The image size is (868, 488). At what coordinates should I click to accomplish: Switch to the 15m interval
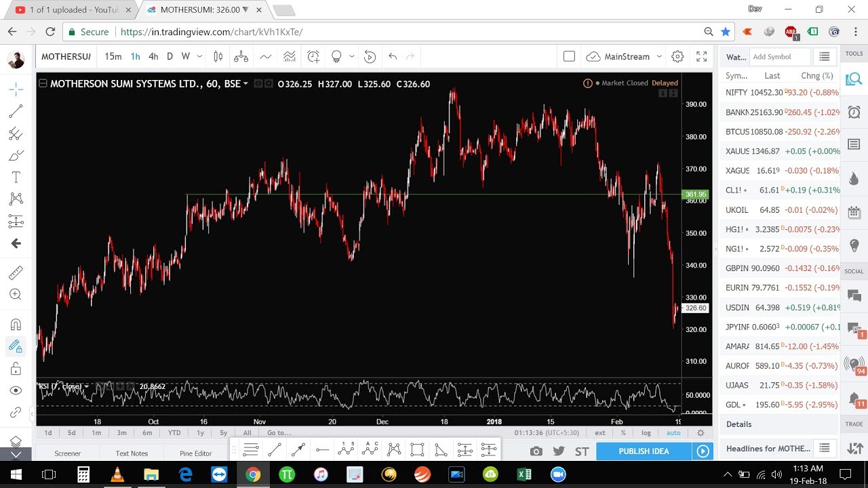(113, 57)
